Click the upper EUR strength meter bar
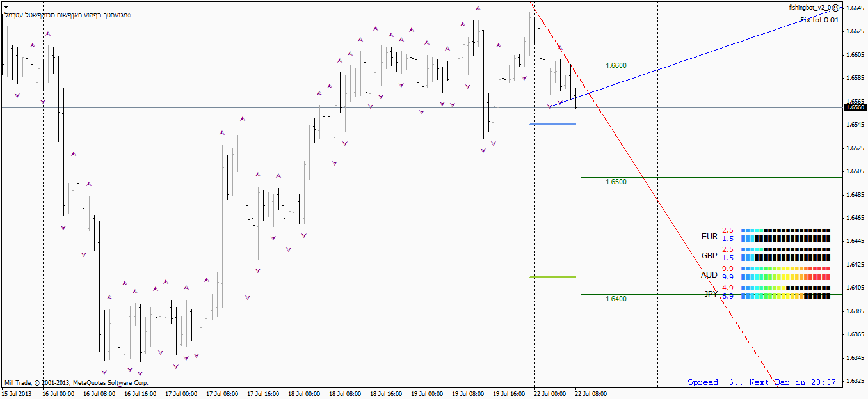 coord(785,230)
